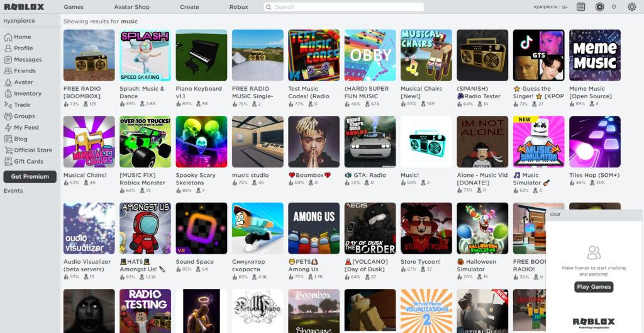Open the Audio Visualizer thumbnail
644x333 pixels.
(x=89, y=228)
